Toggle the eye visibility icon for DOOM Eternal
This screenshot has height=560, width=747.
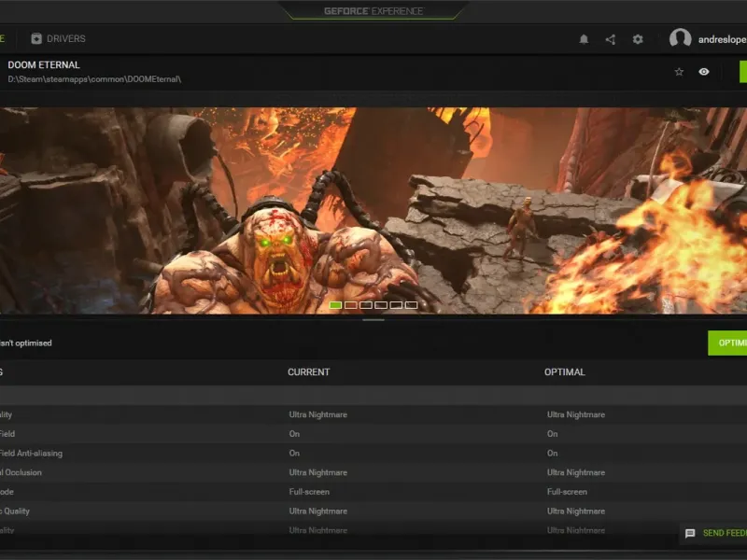coord(704,72)
